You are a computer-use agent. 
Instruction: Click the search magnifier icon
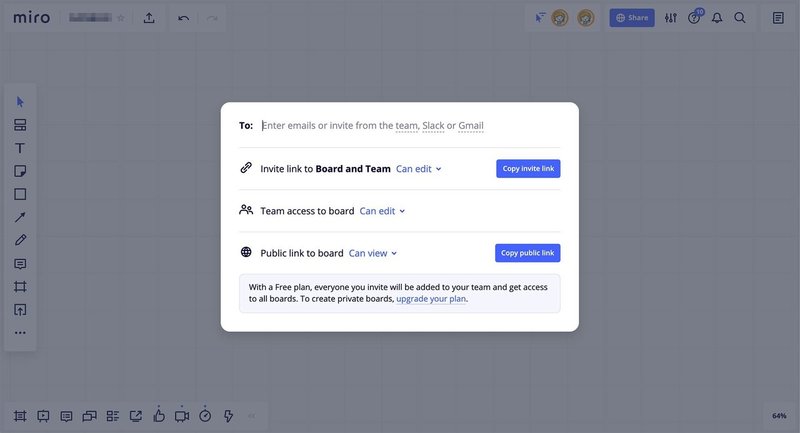[740, 18]
